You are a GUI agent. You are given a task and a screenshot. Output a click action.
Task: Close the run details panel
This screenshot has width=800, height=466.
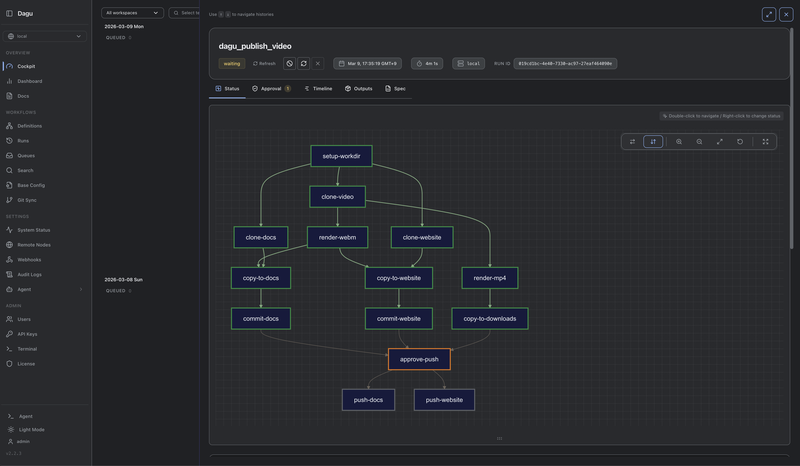coord(786,14)
